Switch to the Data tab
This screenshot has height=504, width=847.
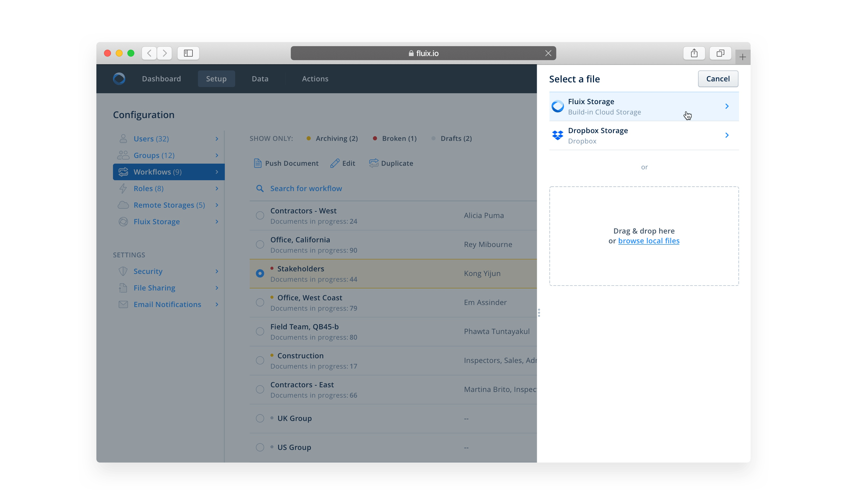(260, 79)
